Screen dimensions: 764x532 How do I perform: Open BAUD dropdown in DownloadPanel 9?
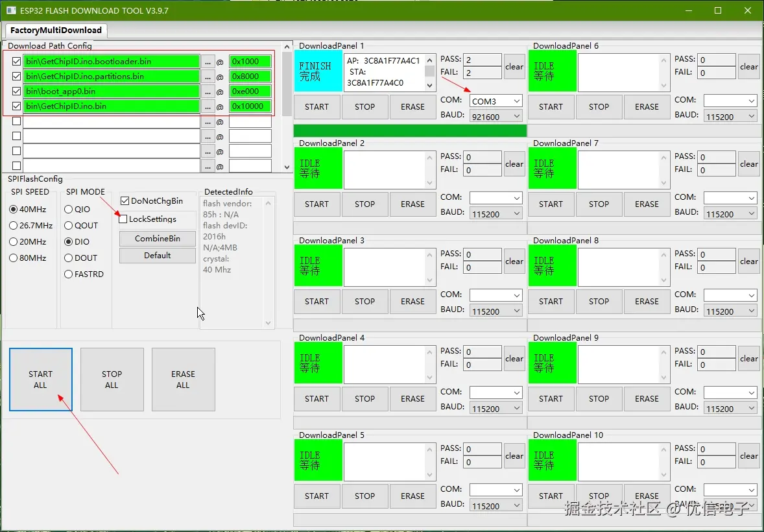(730, 408)
